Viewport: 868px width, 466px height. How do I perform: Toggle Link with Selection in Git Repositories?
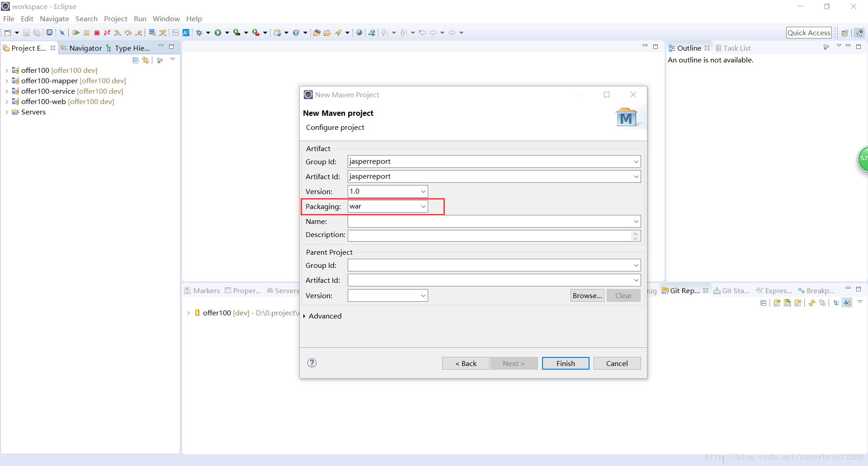click(x=822, y=303)
